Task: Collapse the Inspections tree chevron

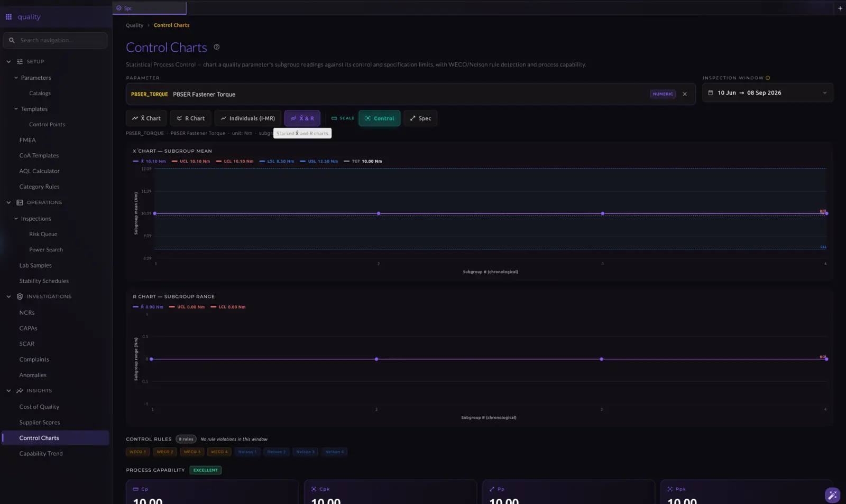Action: (16, 219)
